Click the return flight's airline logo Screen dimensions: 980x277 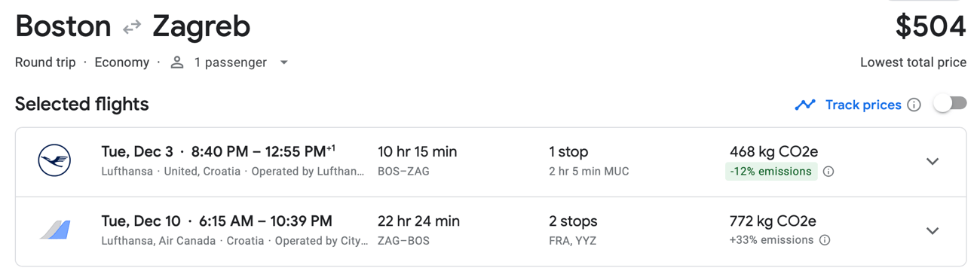click(x=55, y=230)
